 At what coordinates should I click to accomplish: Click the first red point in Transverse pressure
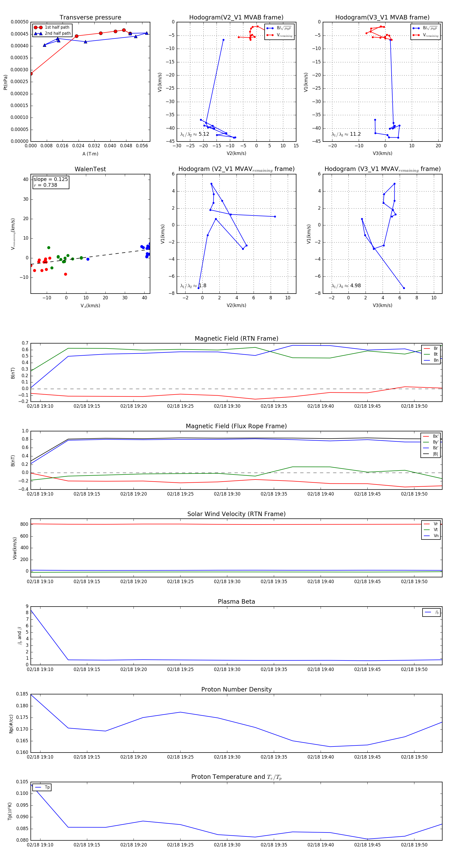(x=31, y=74)
